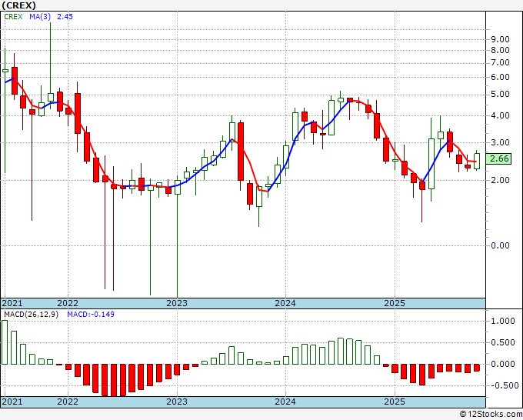
Task: Select the MA value 2.45
Action: click(x=65, y=17)
